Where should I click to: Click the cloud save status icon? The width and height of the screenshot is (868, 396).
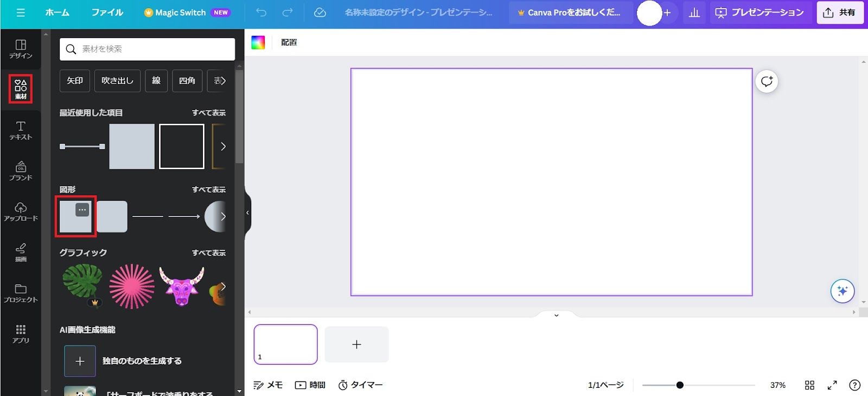[x=320, y=12]
